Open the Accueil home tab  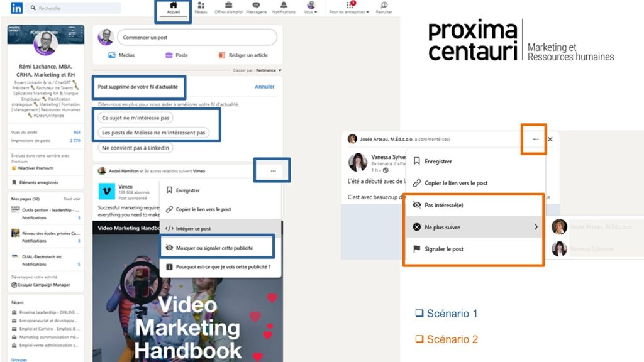174,8
